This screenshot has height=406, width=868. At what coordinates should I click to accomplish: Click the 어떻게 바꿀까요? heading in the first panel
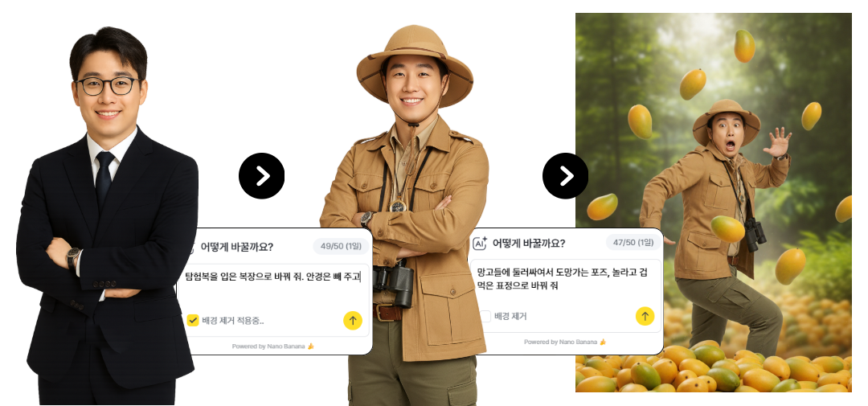237,247
